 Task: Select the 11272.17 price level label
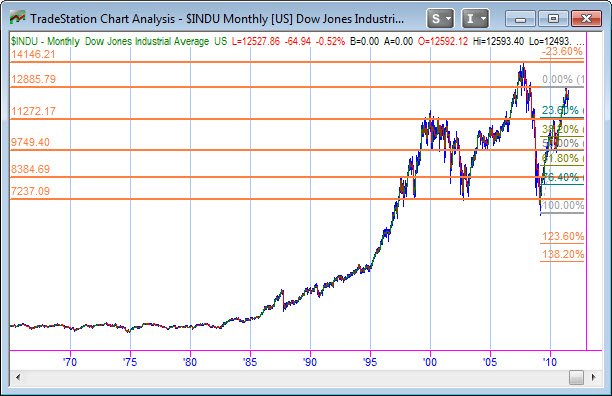[x=33, y=111]
